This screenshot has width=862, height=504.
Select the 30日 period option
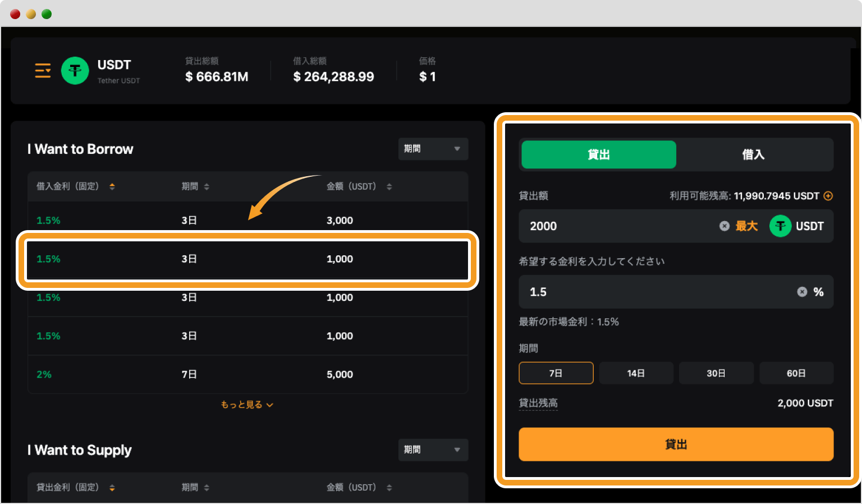[716, 373]
